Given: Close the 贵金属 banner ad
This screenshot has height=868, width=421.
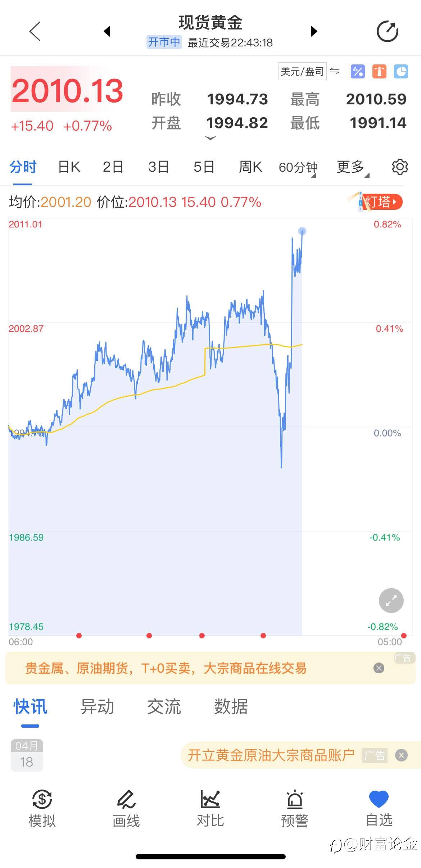Looking at the screenshot, I should tap(379, 668).
